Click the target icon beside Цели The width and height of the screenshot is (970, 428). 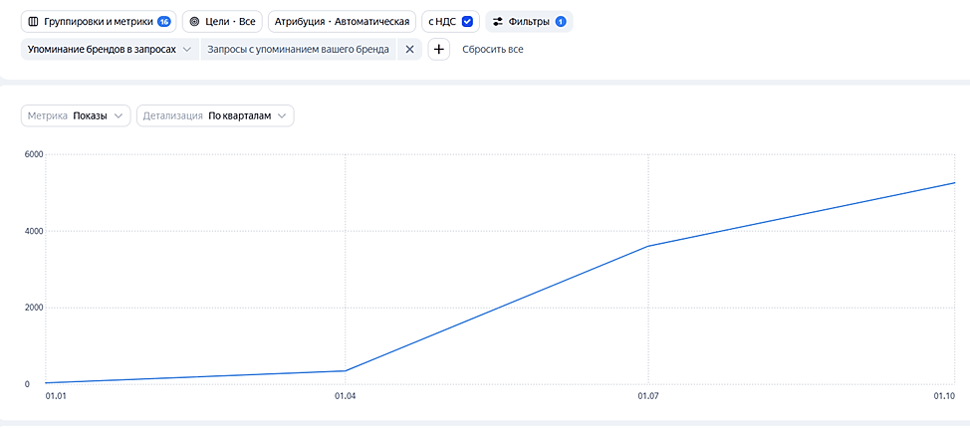(x=194, y=22)
